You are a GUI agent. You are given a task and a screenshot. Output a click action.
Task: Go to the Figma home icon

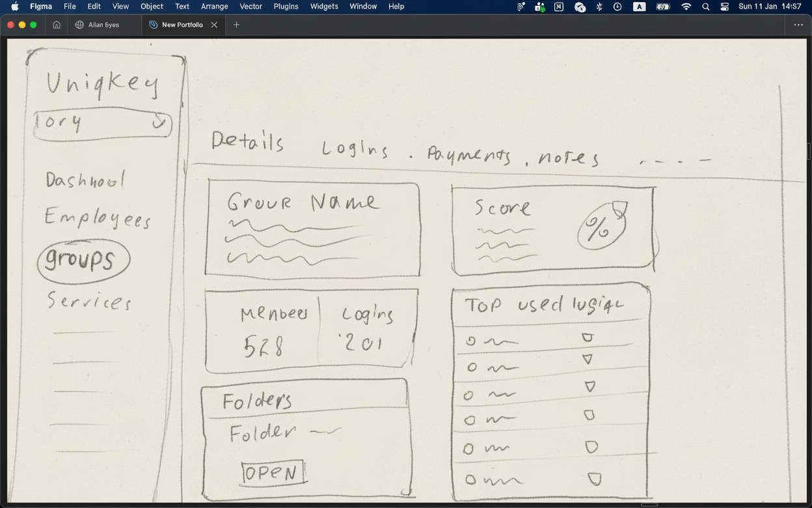(57, 25)
